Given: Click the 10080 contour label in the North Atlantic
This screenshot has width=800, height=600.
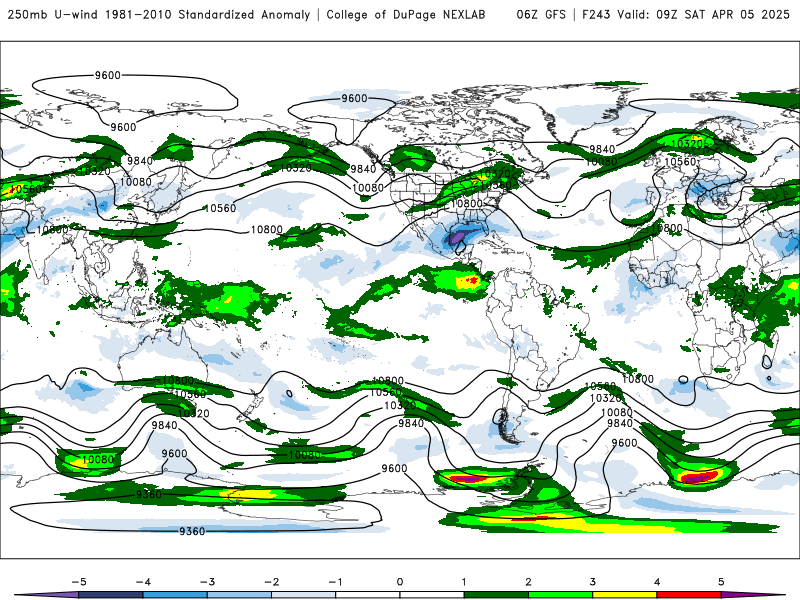Looking at the screenshot, I should click(602, 162).
